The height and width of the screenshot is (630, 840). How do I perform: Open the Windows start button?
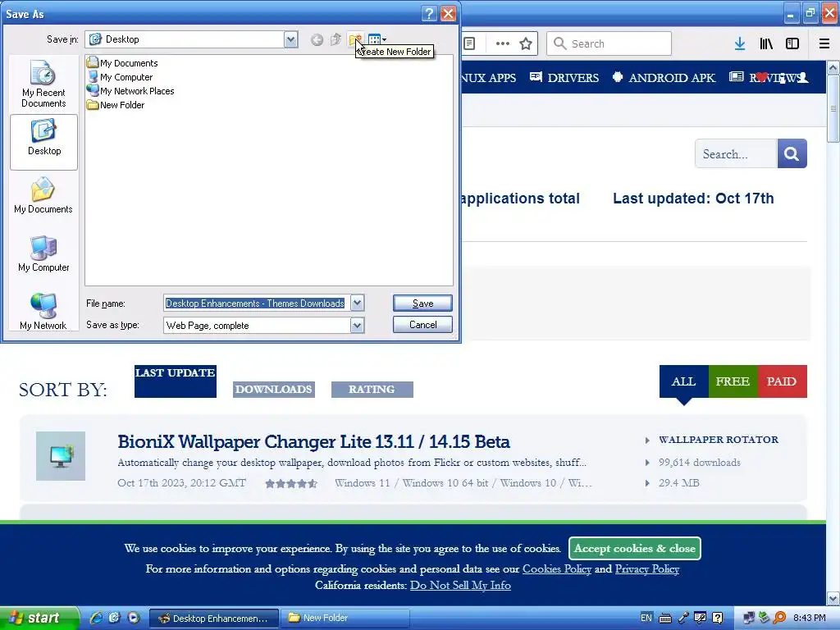point(39,619)
